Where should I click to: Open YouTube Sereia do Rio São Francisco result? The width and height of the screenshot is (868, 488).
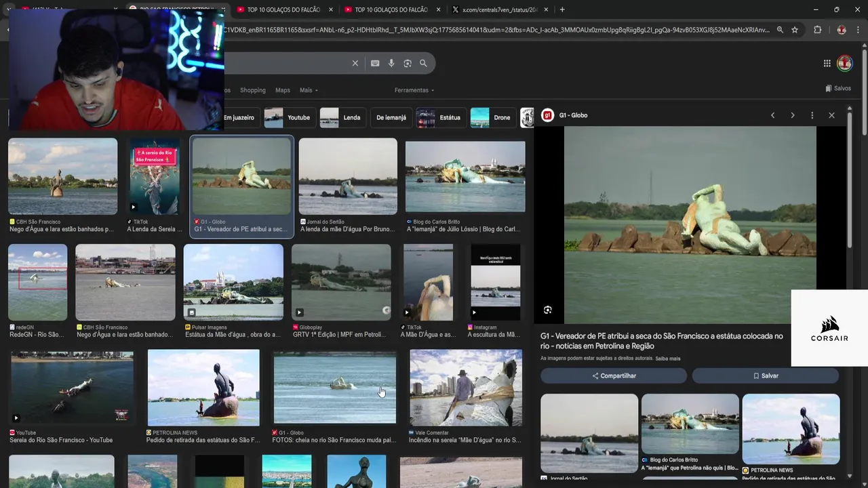tap(72, 387)
